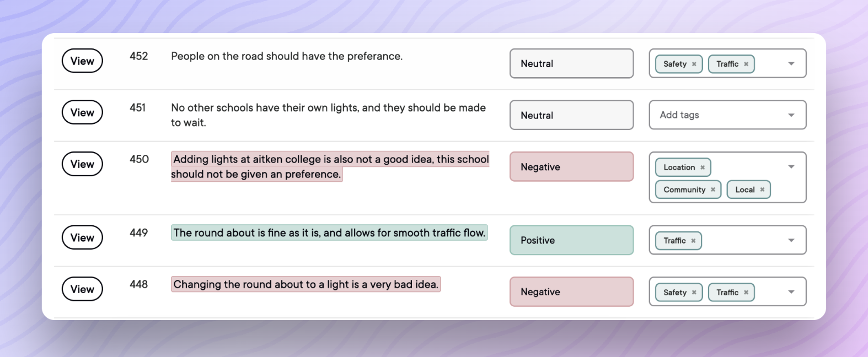The image size is (868, 357).
Task: Click highlighted text of comment 449
Action: tap(329, 233)
